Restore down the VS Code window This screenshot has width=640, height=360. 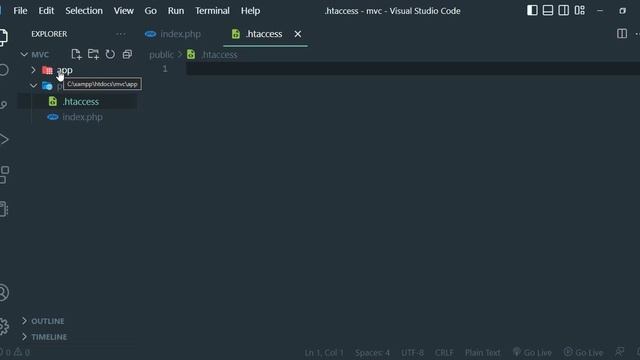(x=622, y=11)
